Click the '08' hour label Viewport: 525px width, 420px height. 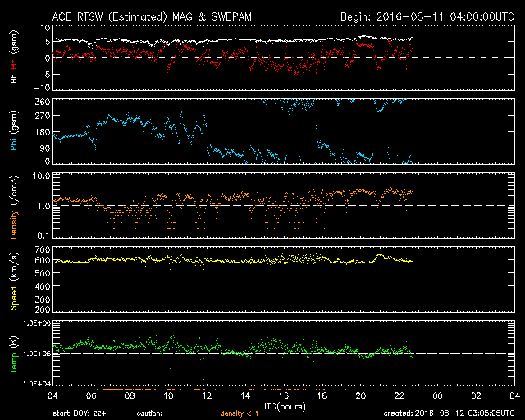point(130,396)
